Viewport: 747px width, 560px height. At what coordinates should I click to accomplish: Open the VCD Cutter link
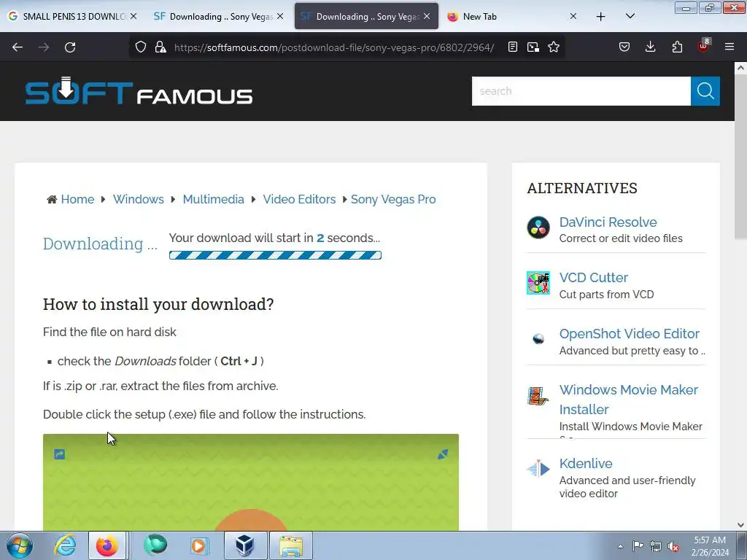[x=593, y=278]
